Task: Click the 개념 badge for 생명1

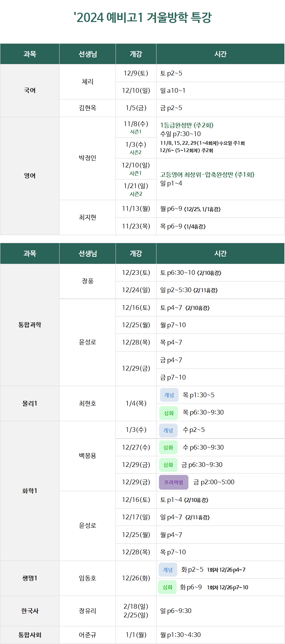Action: tap(168, 570)
